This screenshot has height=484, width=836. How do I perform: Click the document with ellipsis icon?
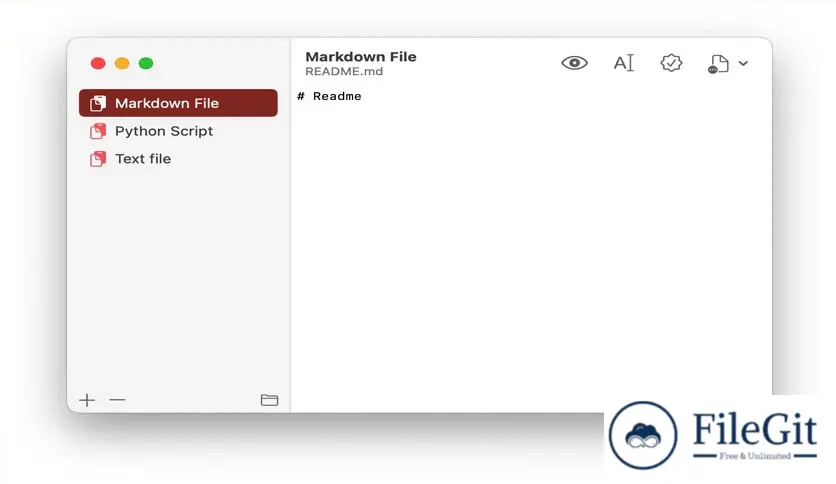click(718, 64)
